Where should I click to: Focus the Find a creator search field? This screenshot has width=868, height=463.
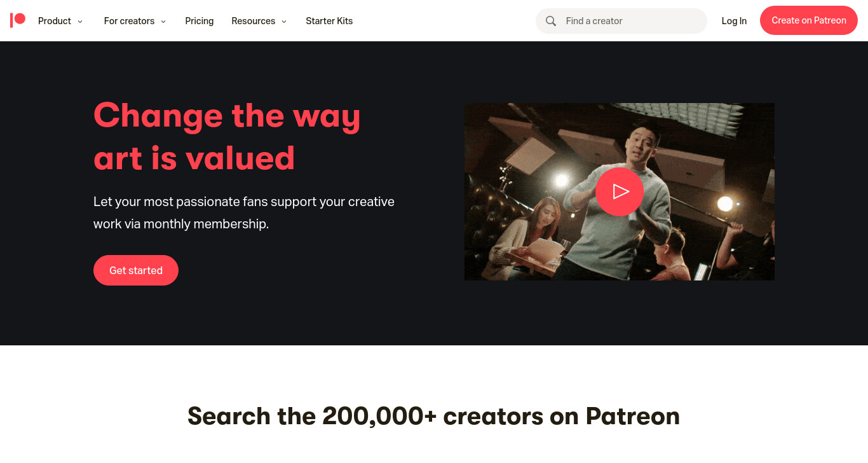tap(621, 21)
